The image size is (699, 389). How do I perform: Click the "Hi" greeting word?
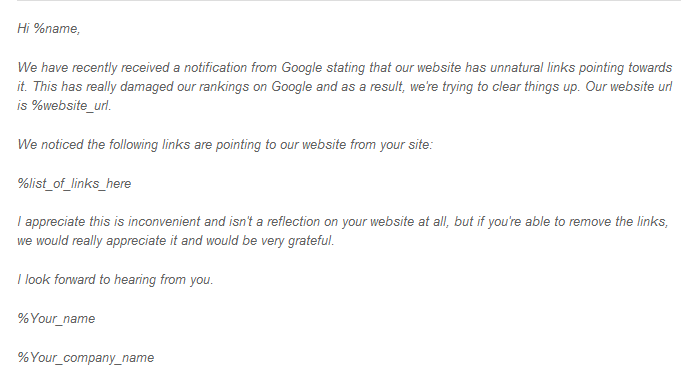click(x=23, y=29)
